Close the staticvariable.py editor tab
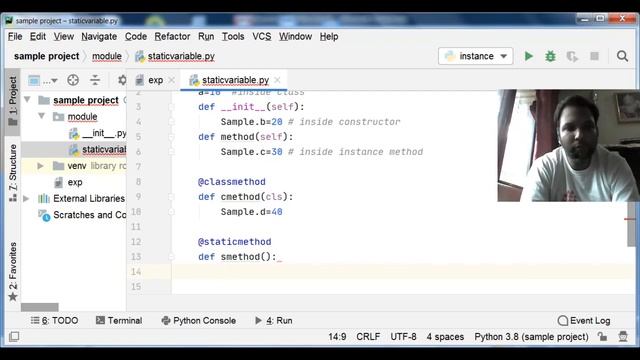This screenshot has height=360, width=640. click(x=278, y=80)
